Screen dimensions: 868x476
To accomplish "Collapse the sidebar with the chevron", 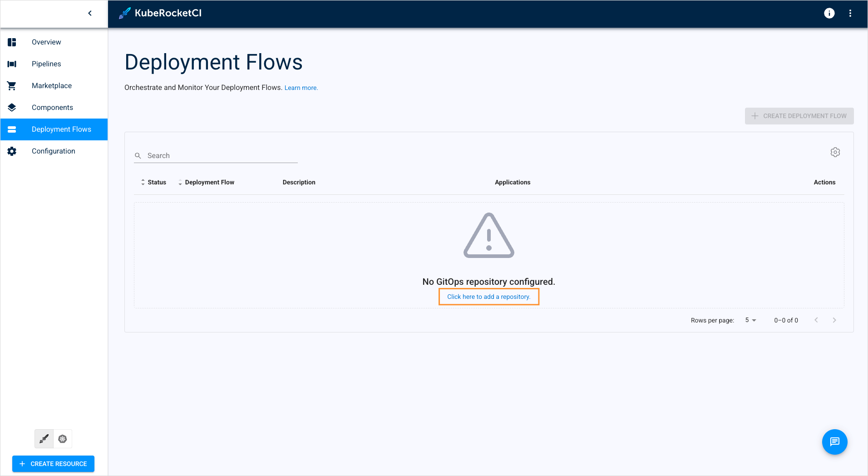I will 89,13.
